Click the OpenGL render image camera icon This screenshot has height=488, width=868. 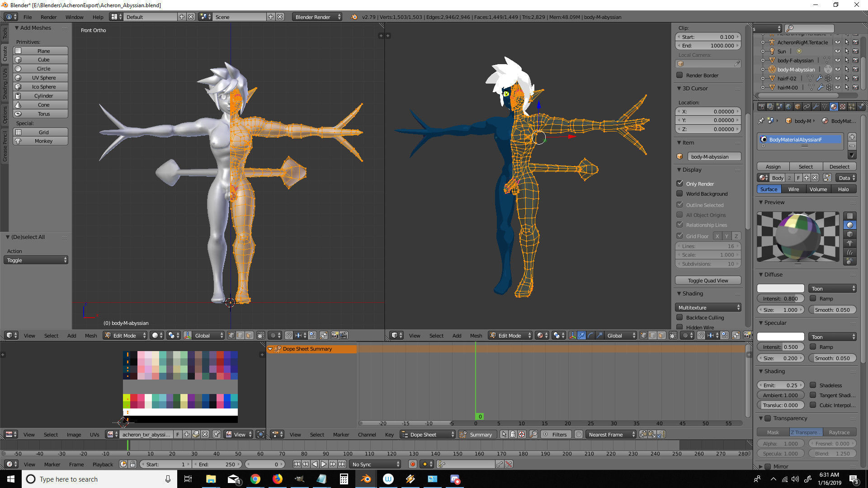(335, 335)
